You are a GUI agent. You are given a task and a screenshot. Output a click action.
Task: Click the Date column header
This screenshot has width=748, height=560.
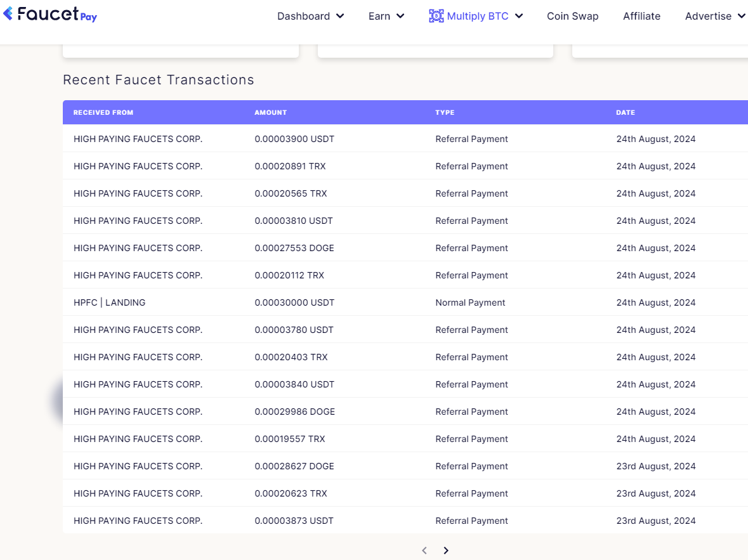(626, 113)
